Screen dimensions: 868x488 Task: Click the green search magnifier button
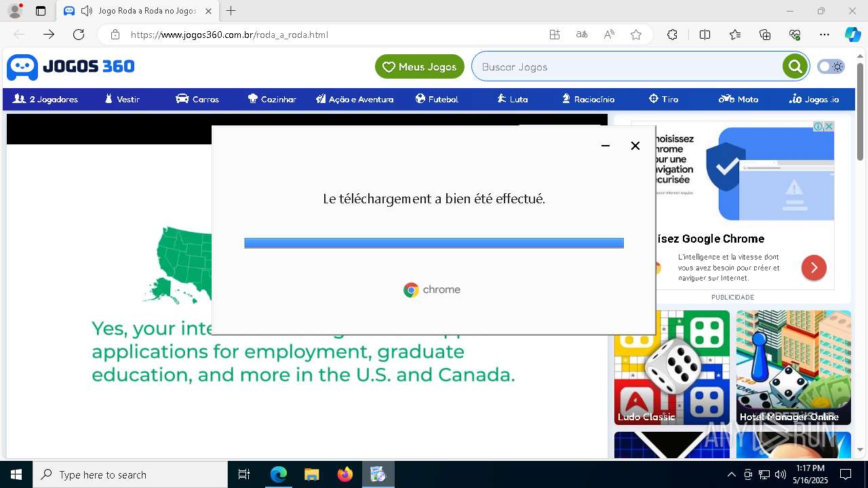pyautogui.click(x=795, y=66)
